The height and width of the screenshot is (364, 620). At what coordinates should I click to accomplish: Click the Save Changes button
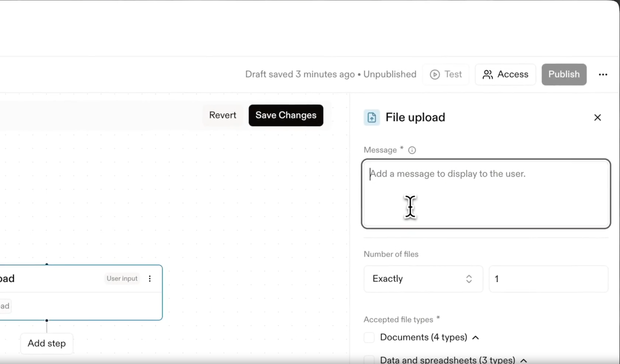[x=285, y=115]
